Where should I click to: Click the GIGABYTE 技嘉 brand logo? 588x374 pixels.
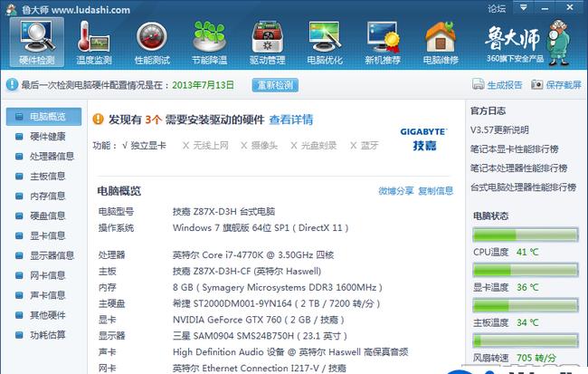point(423,139)
